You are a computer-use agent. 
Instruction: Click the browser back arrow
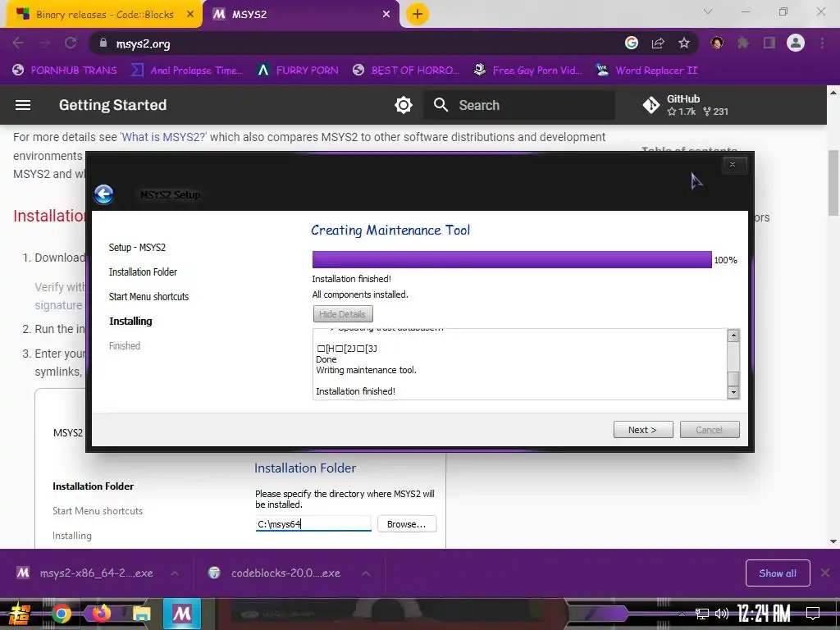[18, 43]
